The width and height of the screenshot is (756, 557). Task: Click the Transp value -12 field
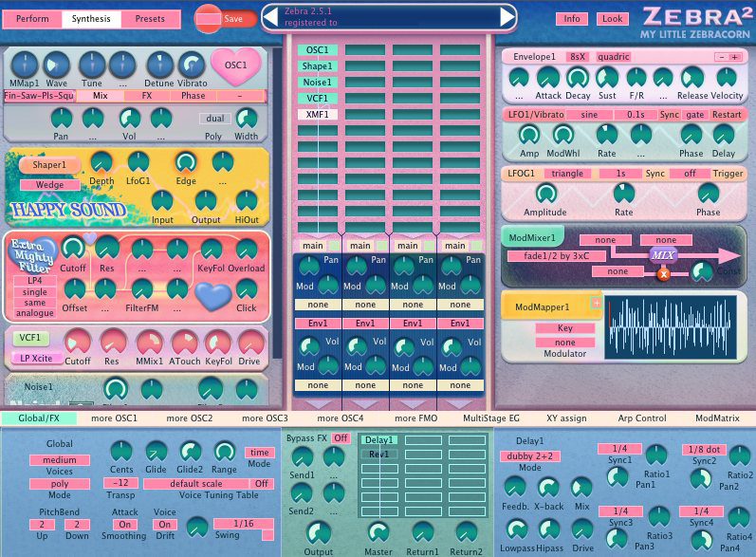121,483
